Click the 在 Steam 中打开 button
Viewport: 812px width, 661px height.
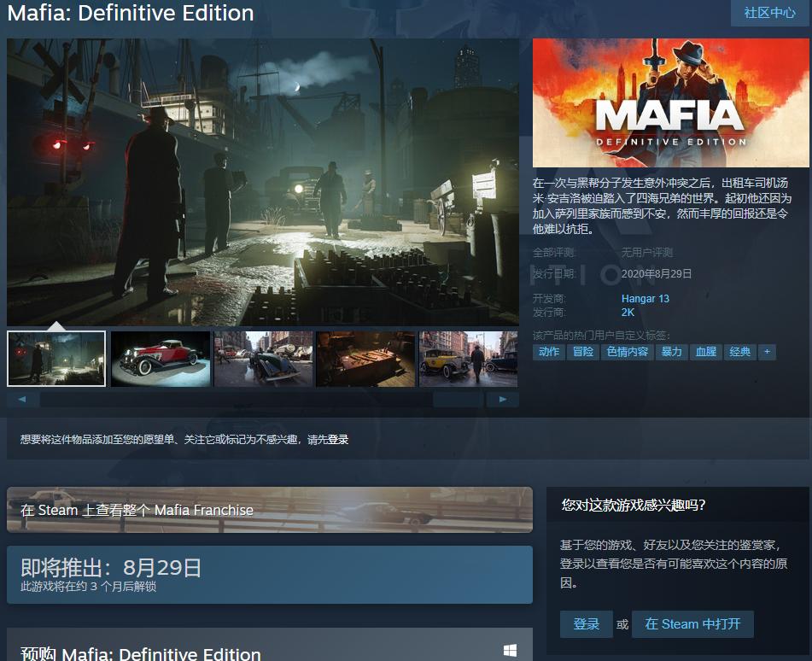pyautogui.click(x=693, y=624)
